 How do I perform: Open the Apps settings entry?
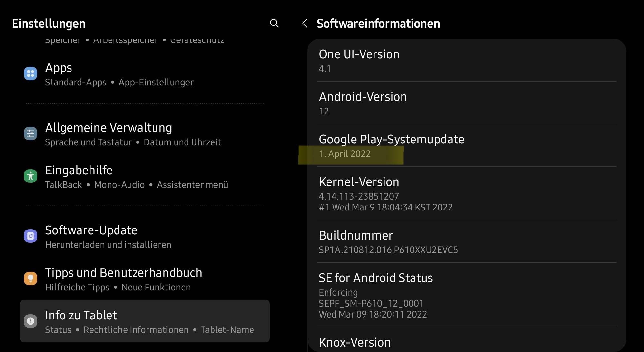(120, 74)
